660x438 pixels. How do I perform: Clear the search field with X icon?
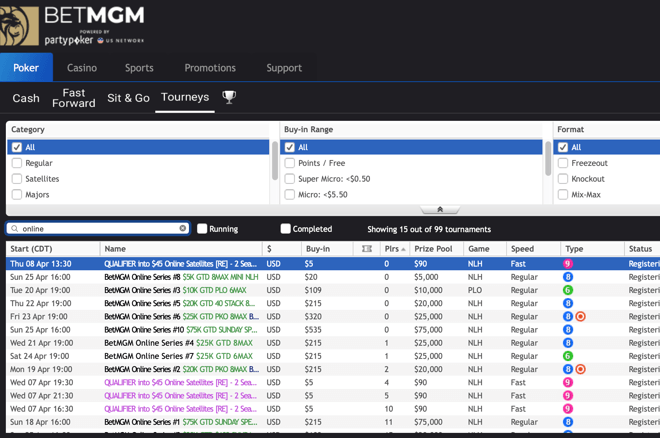183,228
